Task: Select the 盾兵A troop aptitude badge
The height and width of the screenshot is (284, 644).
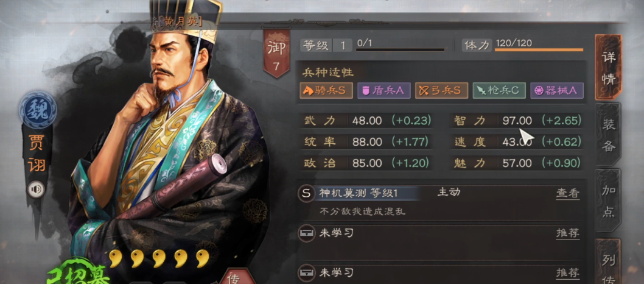Action: 384,91
